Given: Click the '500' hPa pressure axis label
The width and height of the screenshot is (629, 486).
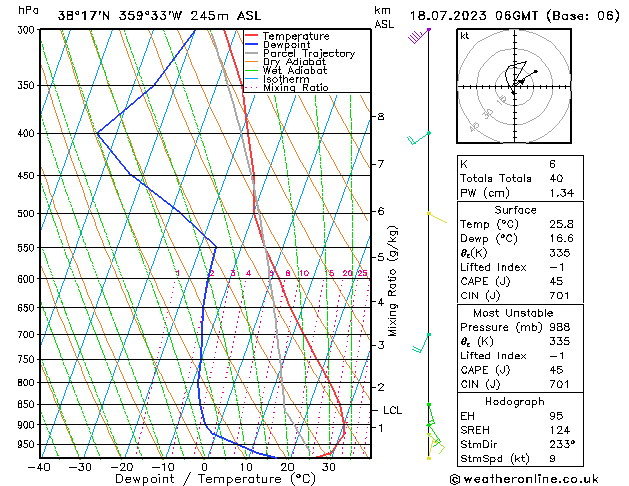Looking at the screenshot, I should (26, 213).
